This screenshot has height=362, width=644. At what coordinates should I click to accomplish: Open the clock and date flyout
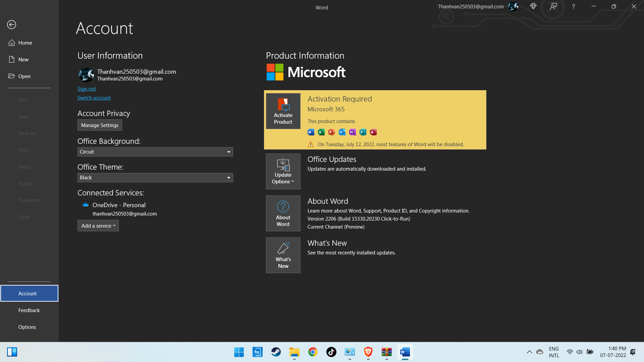tap(613, 352)
